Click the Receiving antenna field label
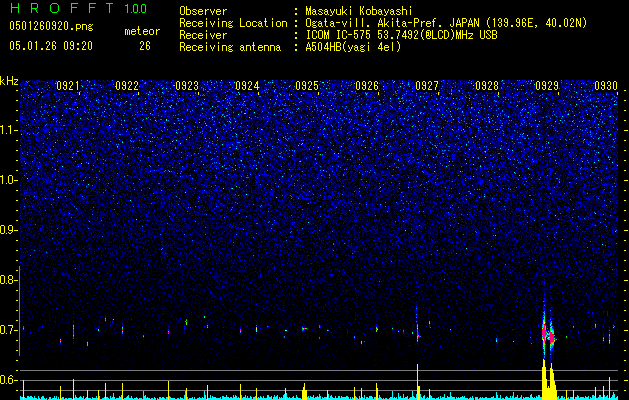The width and height of the screenshot is (629, 400). pyautogui.click(x=230, y=47)
